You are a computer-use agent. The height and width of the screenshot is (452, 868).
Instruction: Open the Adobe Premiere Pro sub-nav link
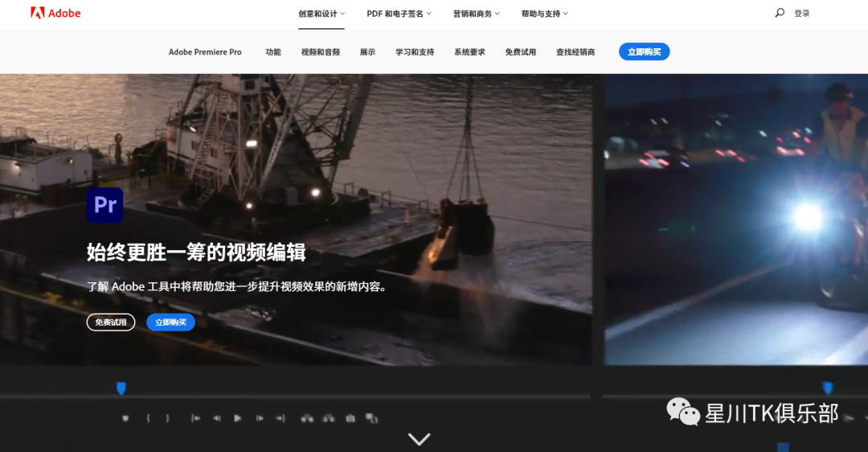point(205,52)
